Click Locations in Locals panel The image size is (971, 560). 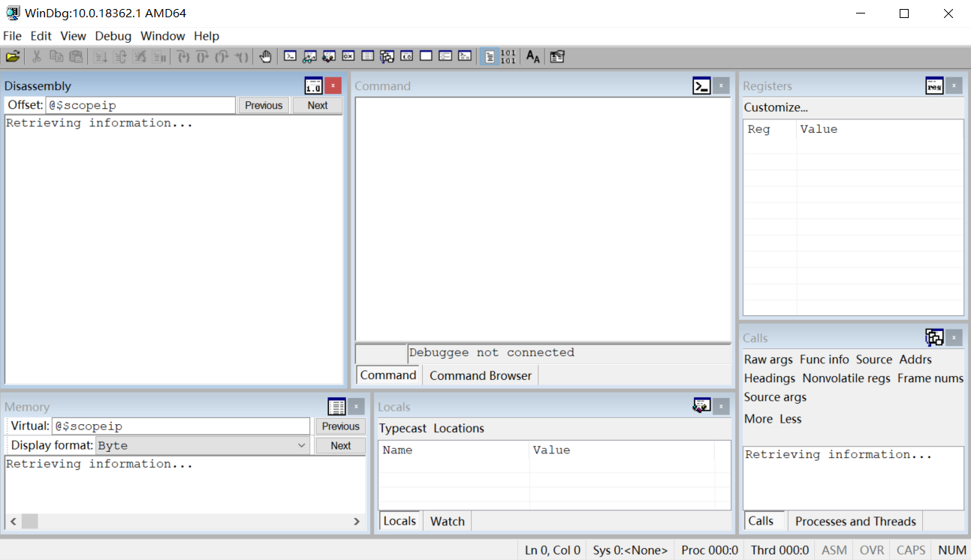click(459, 429)
